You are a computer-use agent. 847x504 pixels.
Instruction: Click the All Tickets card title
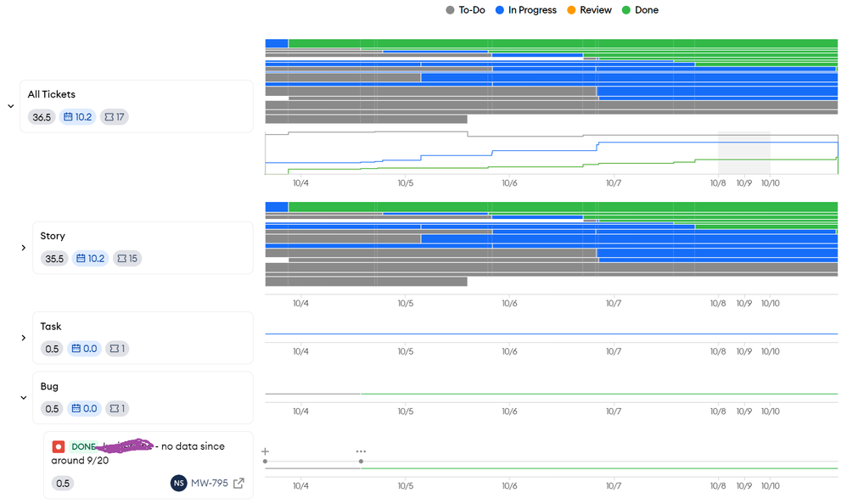(x=52, y=94)
